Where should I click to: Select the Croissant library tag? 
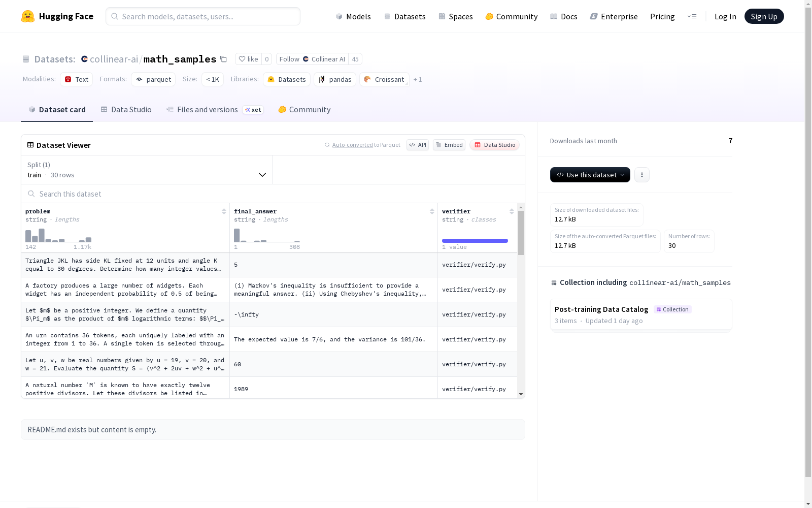(x=384, y=79)
